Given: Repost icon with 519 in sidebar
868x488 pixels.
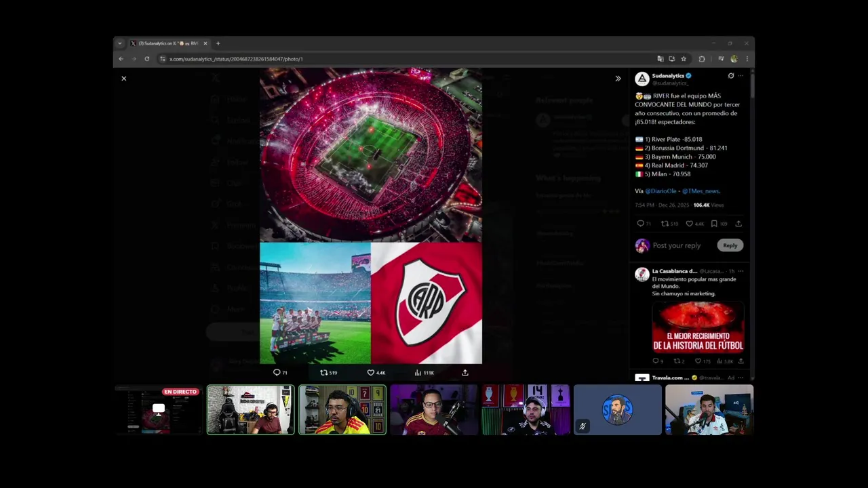Looking at the screenshot, I should point(669,224).
